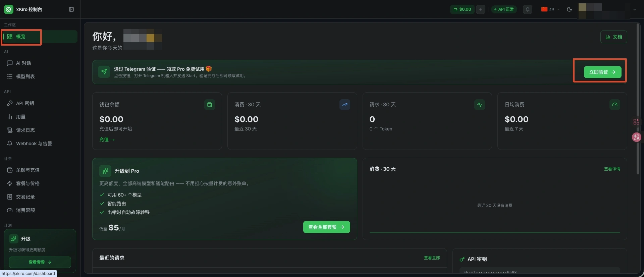Click the pink translate icon on the right edge
The image size is (644, 277).
636,137
